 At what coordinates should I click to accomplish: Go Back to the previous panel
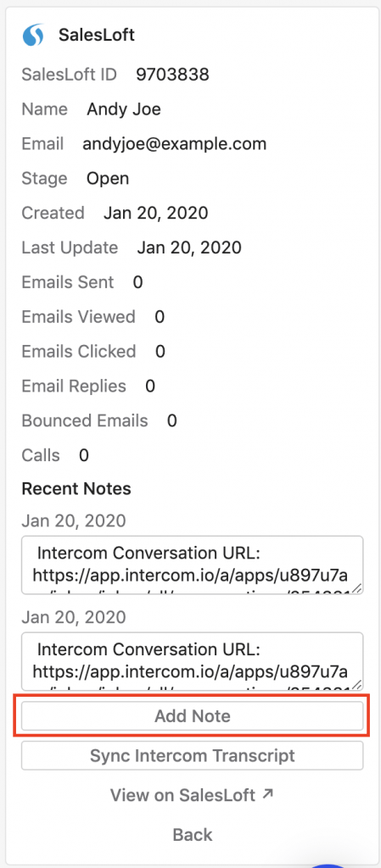(x=192, y=835)
